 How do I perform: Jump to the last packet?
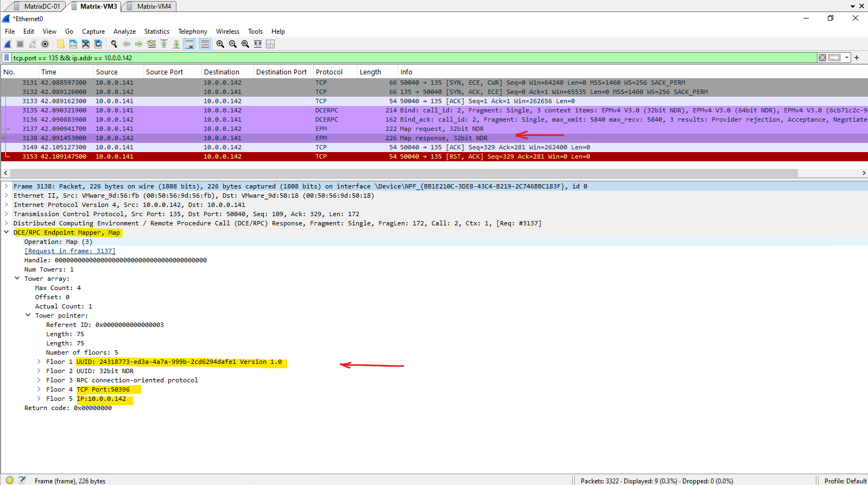176,44
